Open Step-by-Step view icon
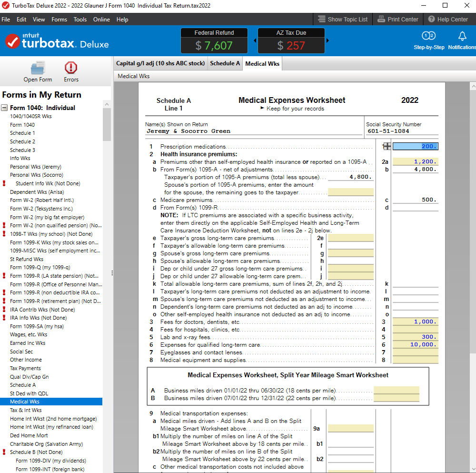The height and width of the screenshot is (473, 476). [x=429, y=36]
